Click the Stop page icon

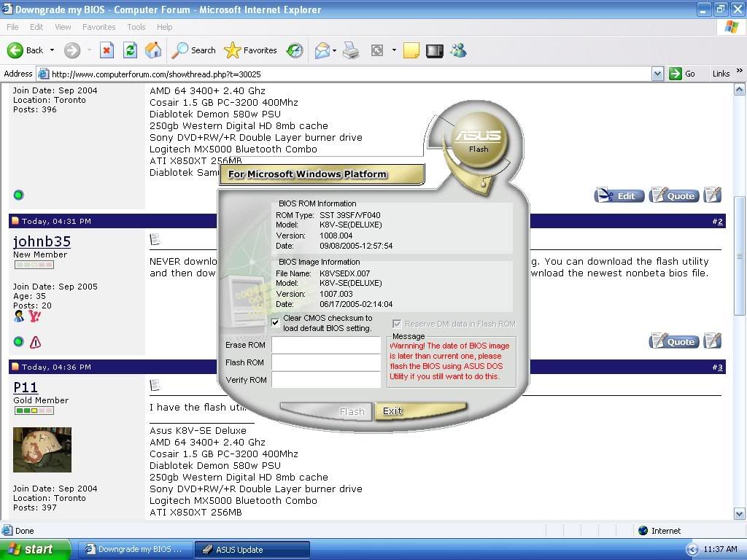[x=107, y=50]
